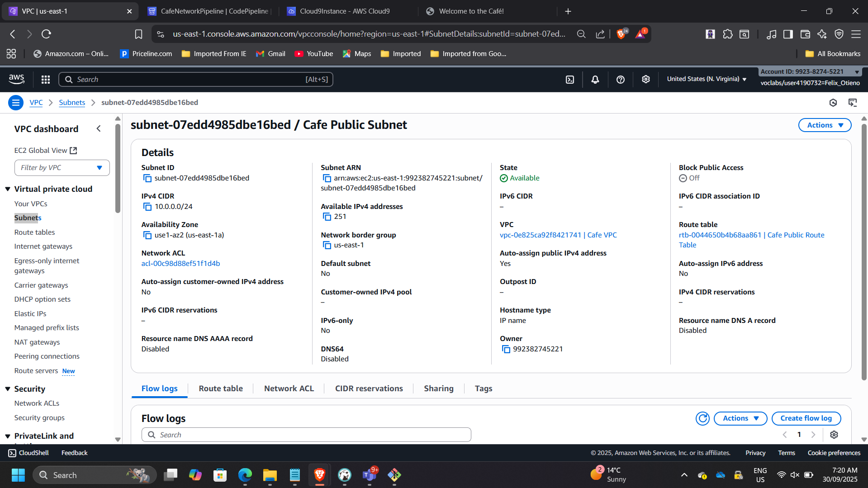Click the hamburger menu beside VPC breadcrumb

[x=16, y=102]
